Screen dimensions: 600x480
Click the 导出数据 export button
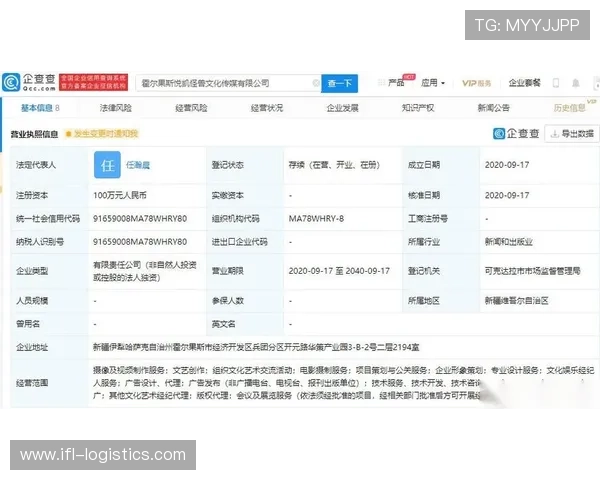click(x=572, y=134)
